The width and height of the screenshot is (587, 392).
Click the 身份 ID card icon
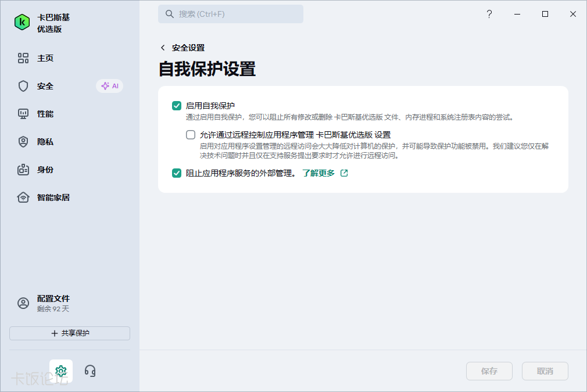click(x=23, y=170)
